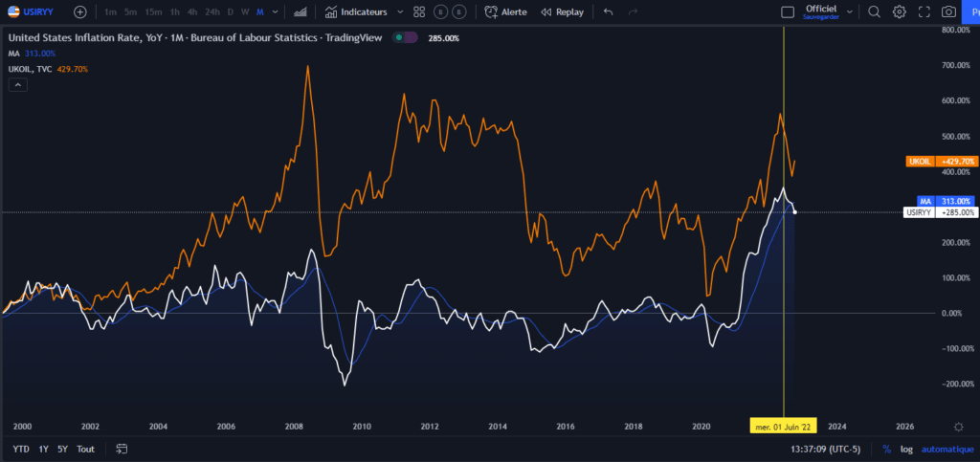Select the weekly W timeframe
The width and height of the screenshot is (980, 462).
coord(245,11)
